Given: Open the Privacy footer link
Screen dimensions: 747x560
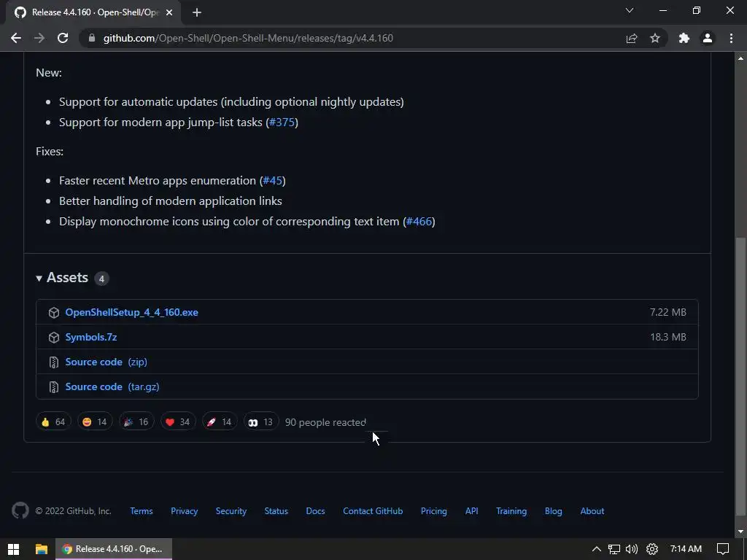Looking at the screenshot, I should click(185, 511).
